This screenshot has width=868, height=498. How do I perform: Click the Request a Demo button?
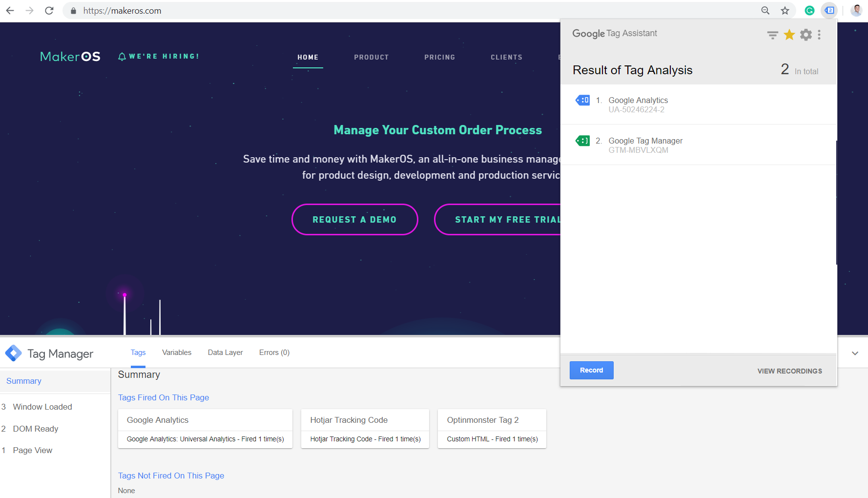pos(355,220)
